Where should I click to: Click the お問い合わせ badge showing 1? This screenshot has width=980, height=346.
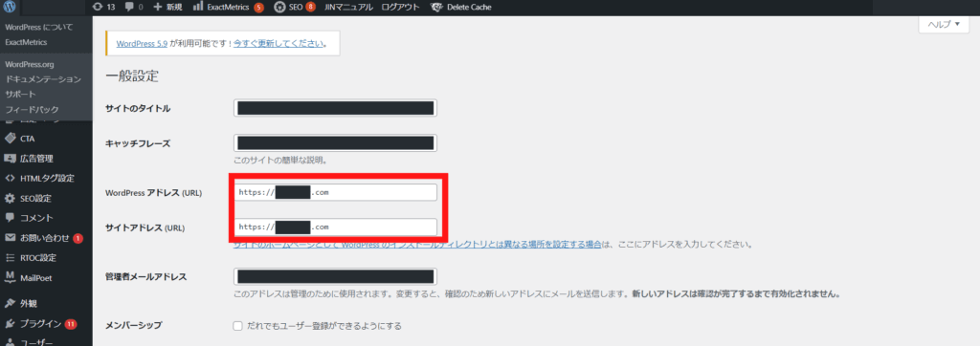78,238
